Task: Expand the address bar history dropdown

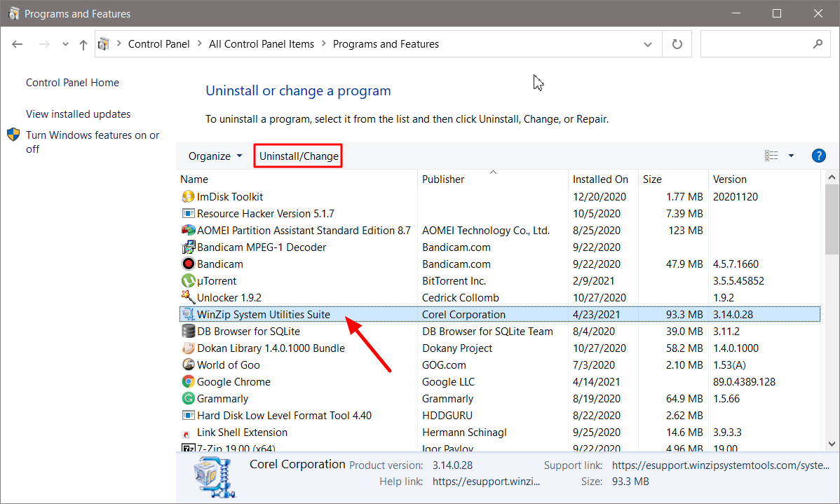Action: click(x=647, y=43)
